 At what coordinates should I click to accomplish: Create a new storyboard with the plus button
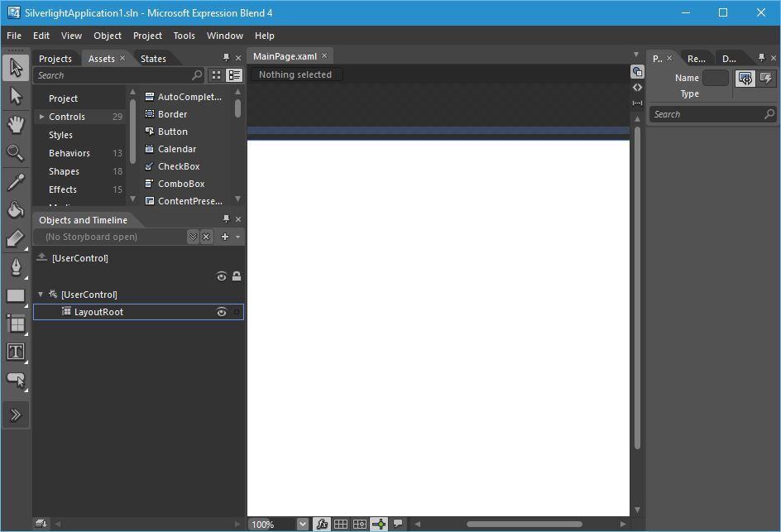pyautogui.click(x=223, y=237)
